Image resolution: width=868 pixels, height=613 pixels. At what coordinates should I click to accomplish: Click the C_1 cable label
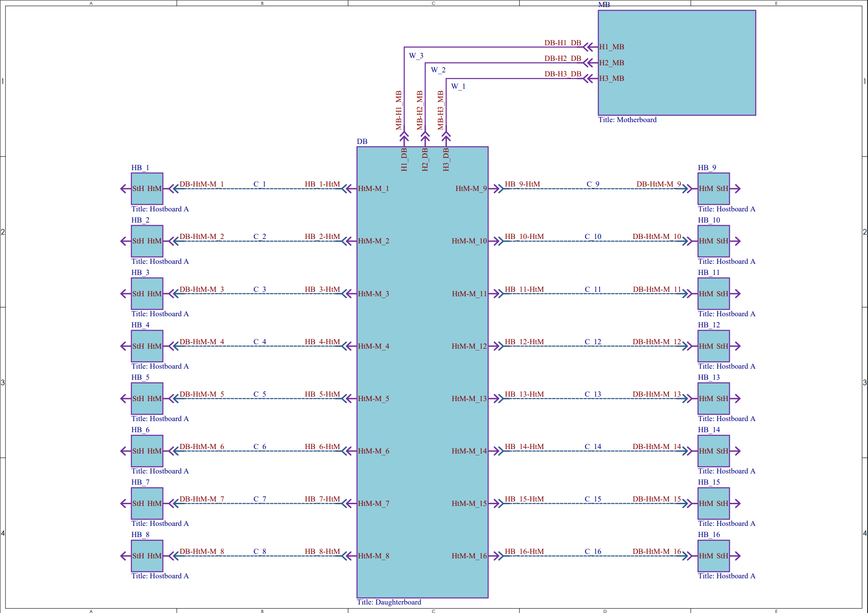pyautogui.click(x=259, y=184)
